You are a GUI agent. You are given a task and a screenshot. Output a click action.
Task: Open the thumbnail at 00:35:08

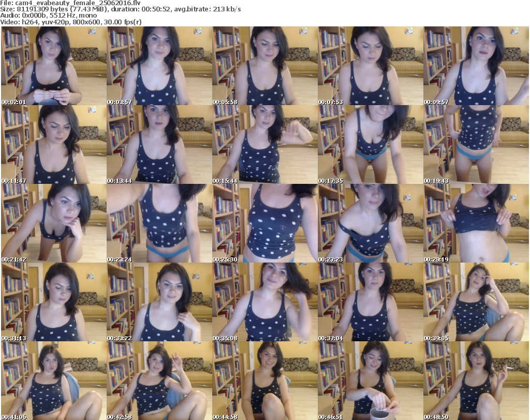[x=265, y=302]
